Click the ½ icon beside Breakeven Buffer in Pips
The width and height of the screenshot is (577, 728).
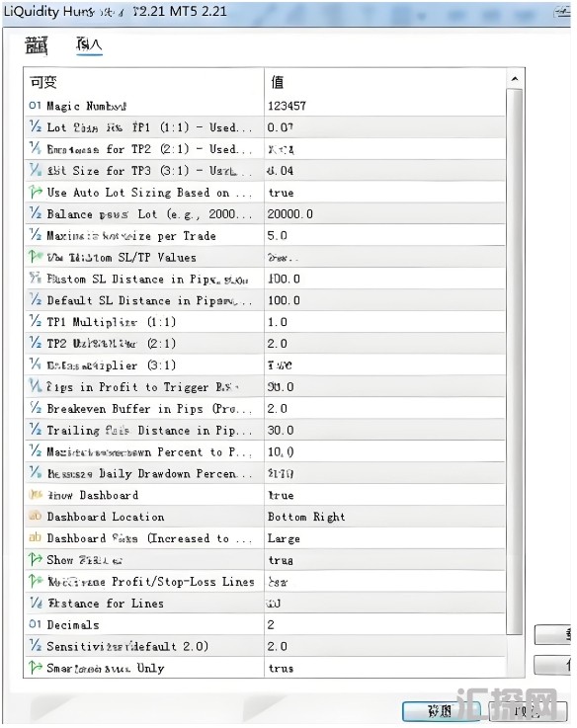[36, 408]
